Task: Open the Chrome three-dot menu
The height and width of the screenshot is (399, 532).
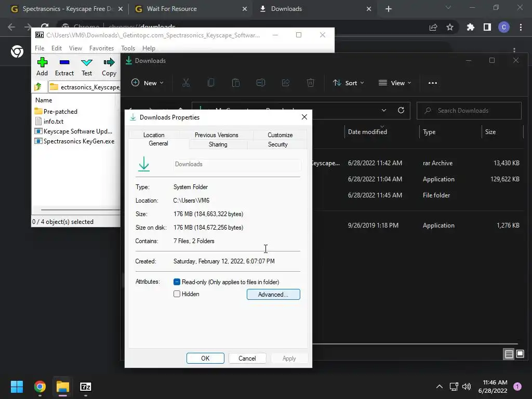Action: tap(521, 27)
